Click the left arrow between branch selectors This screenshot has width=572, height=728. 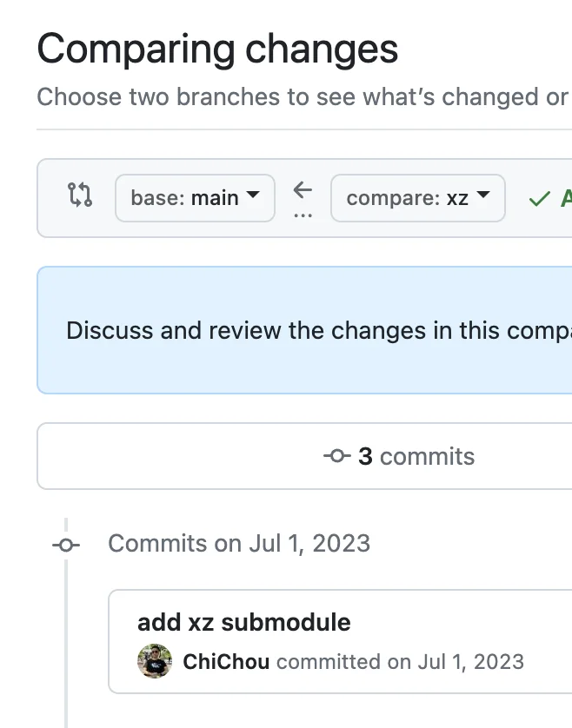tap(303, 190)
